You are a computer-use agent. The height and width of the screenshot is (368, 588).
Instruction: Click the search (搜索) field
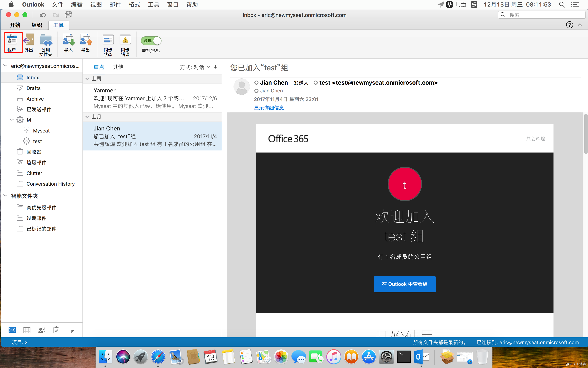(x=541, y=15)
